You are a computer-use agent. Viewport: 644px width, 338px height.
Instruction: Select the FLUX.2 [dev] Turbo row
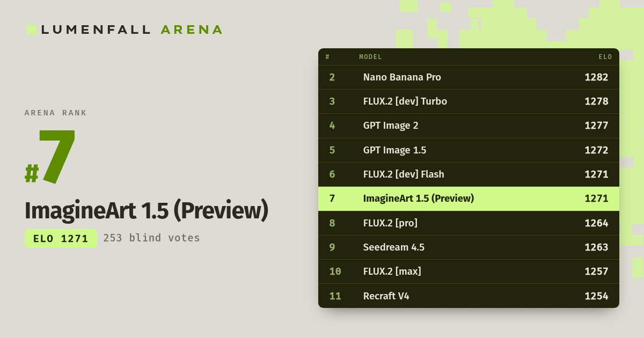(x=469, y=101)
